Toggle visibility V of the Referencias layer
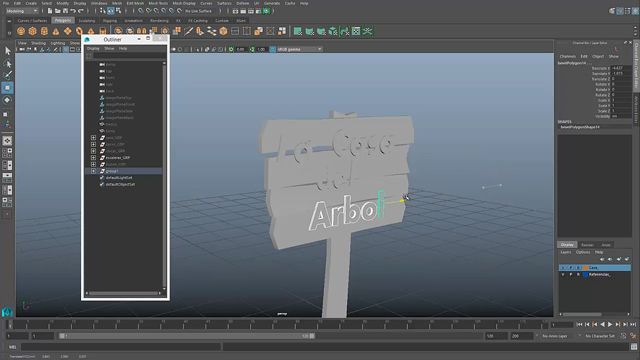The image size is (640, 360). pyautogui.click(x=563, y=275)
